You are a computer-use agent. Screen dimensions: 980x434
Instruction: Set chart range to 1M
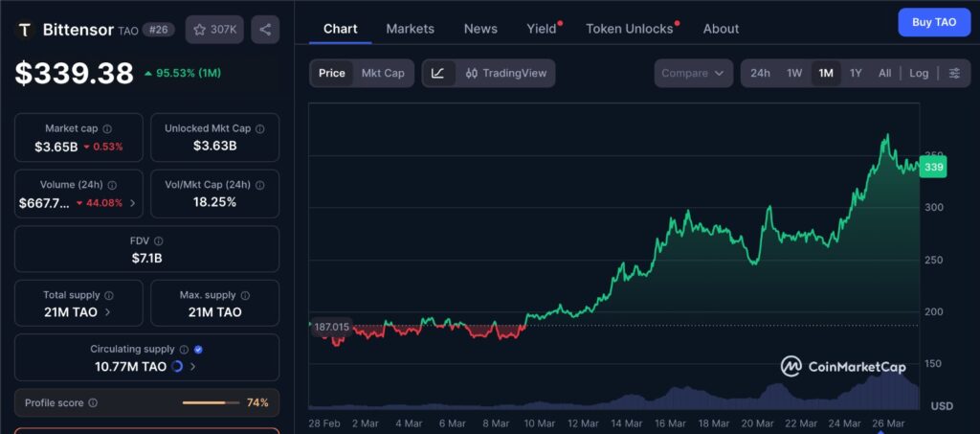826,73
